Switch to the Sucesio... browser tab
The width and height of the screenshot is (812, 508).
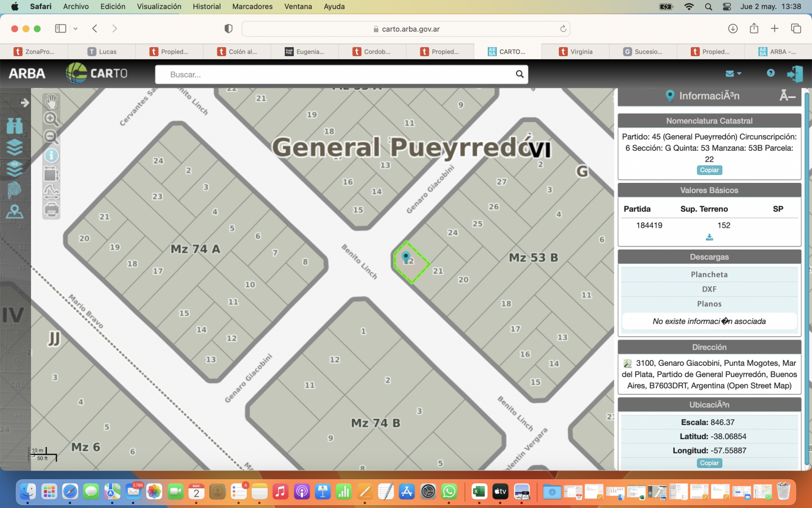point(643,51)
